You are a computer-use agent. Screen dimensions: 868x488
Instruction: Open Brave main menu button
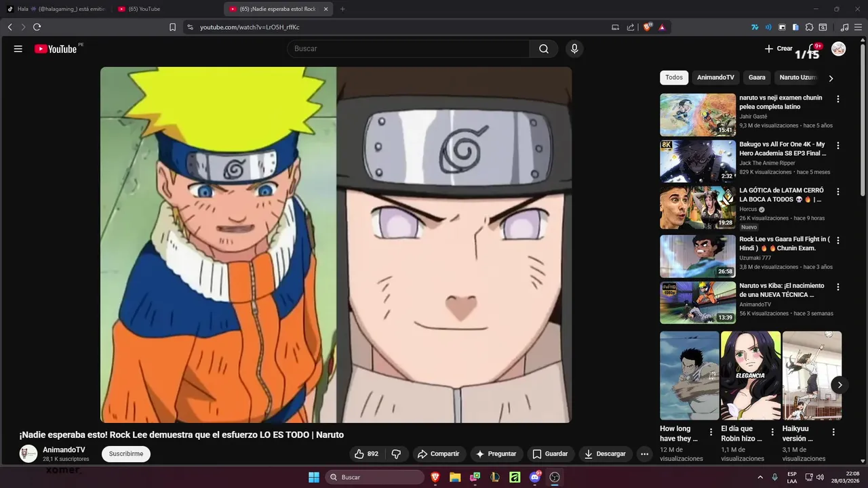859,27
